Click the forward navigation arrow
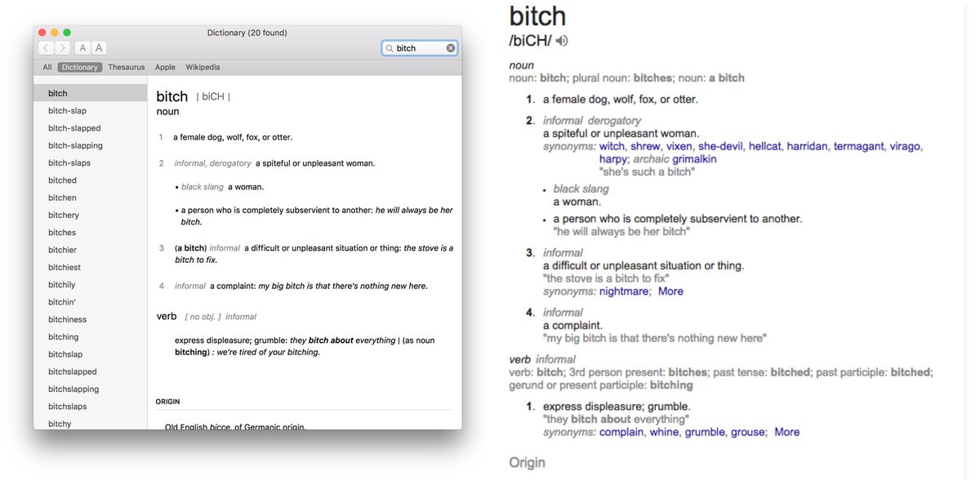The height and width of the screenshot is (485, 980). pos(62,48)
